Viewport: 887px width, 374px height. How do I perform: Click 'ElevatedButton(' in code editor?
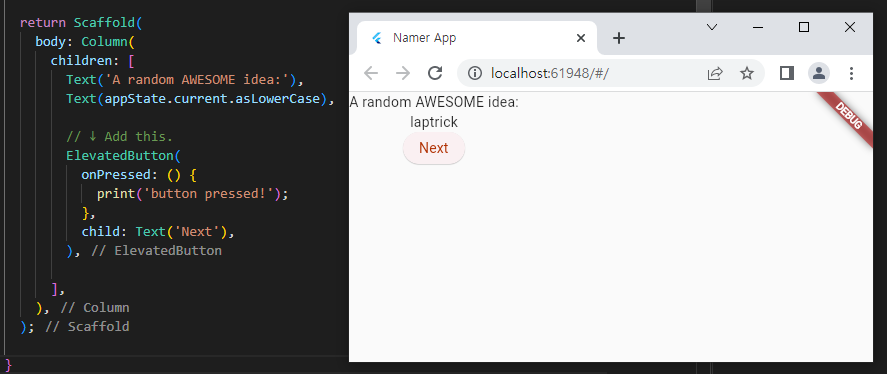coord(122,156)
